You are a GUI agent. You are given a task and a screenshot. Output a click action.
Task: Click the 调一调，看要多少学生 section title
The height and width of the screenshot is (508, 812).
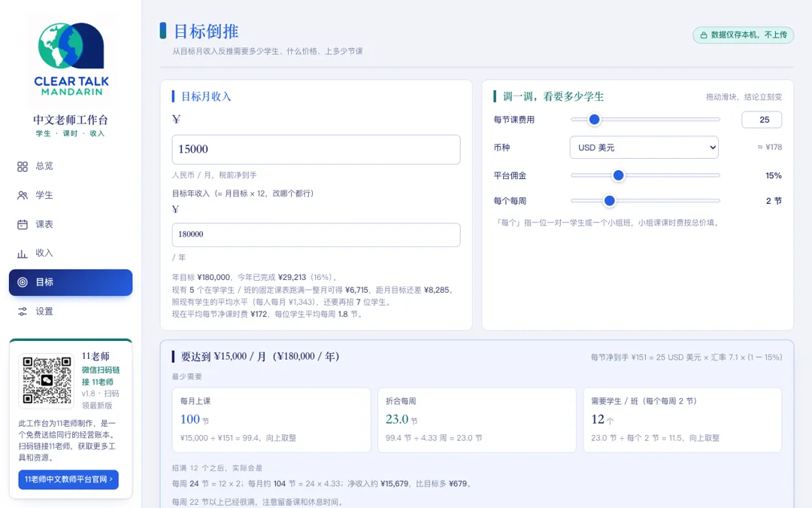[x=553, y=96]
